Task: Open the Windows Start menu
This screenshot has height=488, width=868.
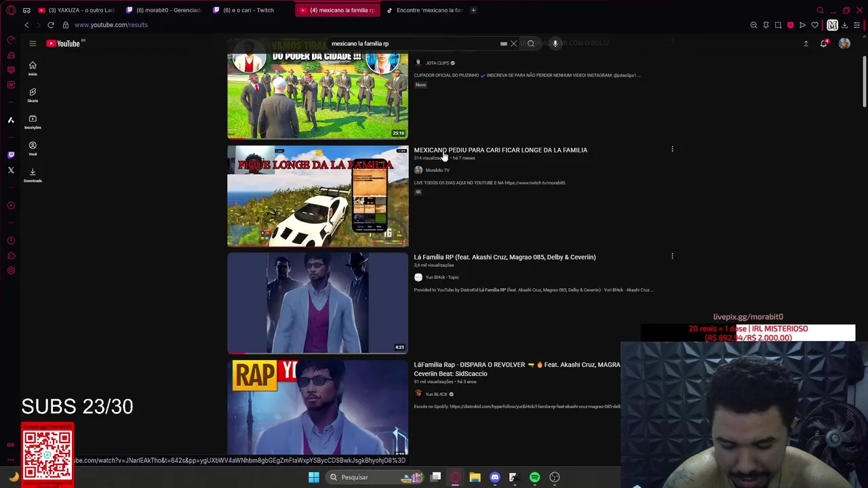Action: click(313, 477)
